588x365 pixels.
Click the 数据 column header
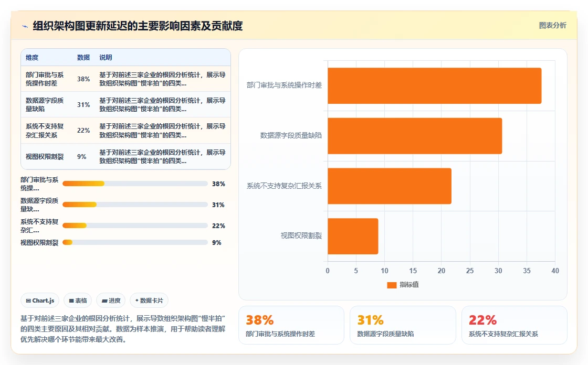coord(83,57)
